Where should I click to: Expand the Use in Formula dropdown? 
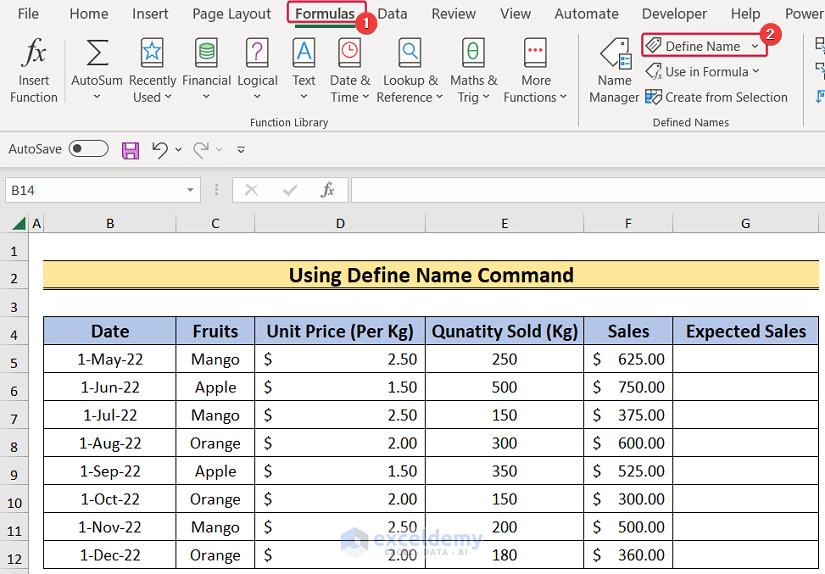pyautogui.click(x=756, y=72)
